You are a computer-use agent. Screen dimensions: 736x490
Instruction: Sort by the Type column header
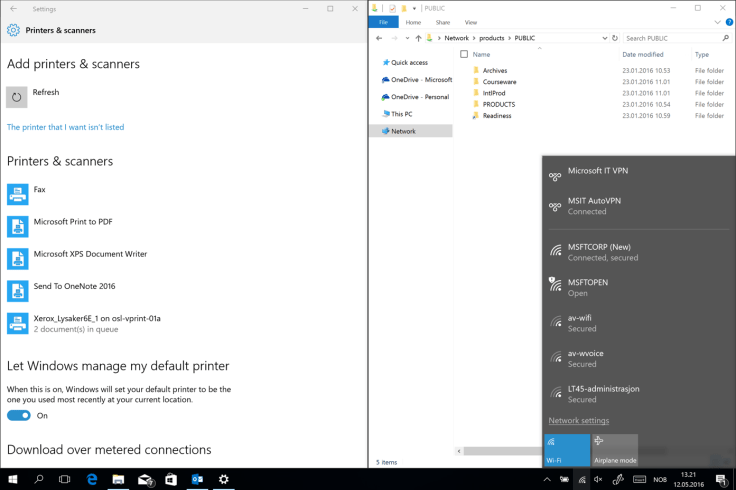(702, 54)
